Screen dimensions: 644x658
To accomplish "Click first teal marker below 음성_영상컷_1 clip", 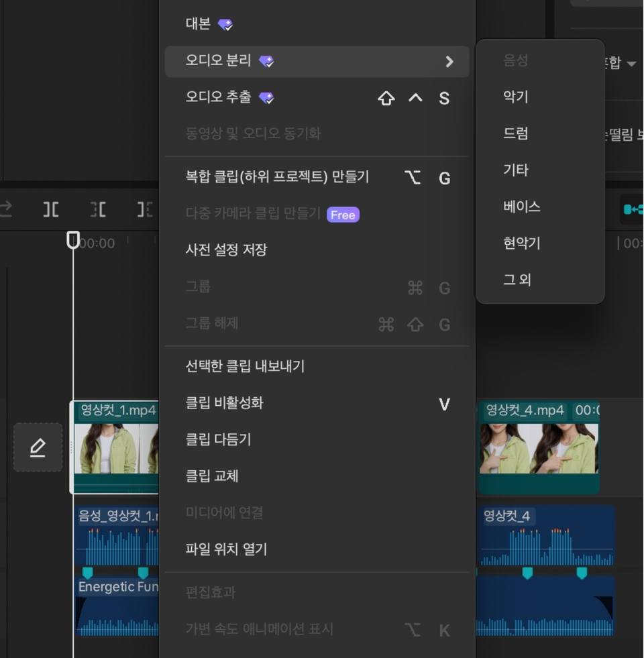I will pyautogui.click(x=87, y=572).
